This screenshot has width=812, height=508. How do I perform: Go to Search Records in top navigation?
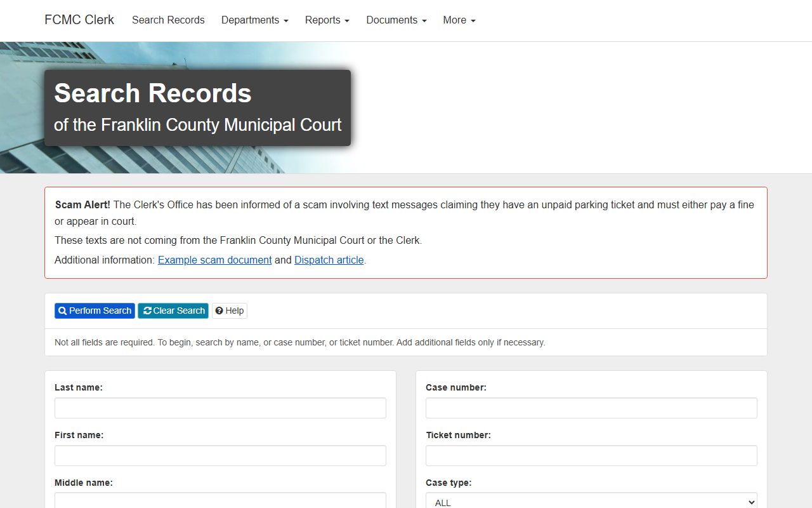coord(168,20)
